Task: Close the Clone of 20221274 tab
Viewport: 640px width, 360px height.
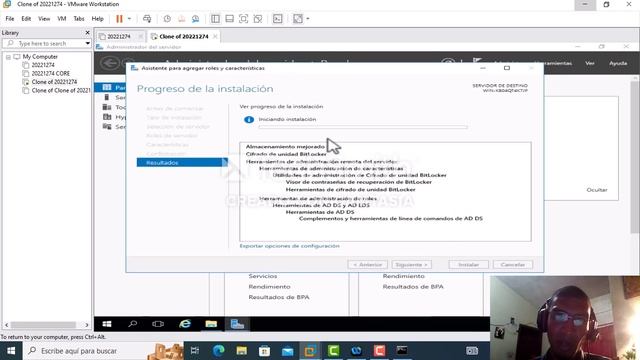Action: (x=215, y=36)
